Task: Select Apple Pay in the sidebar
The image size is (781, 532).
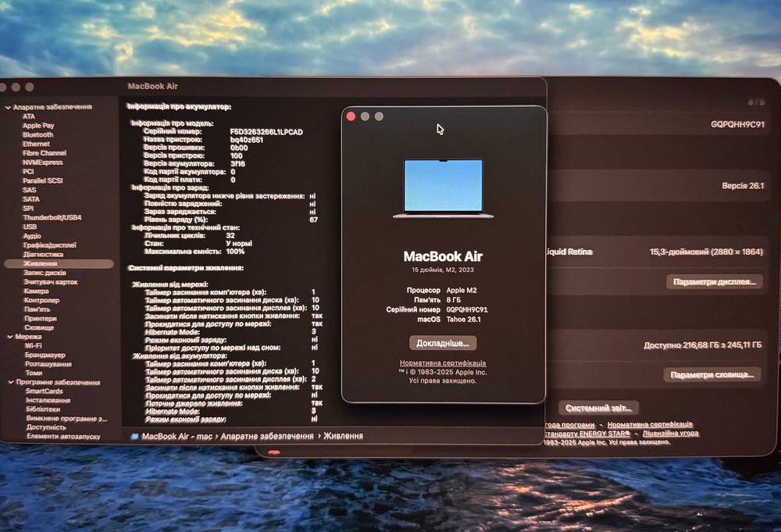Action: click(x=38, y=126)
